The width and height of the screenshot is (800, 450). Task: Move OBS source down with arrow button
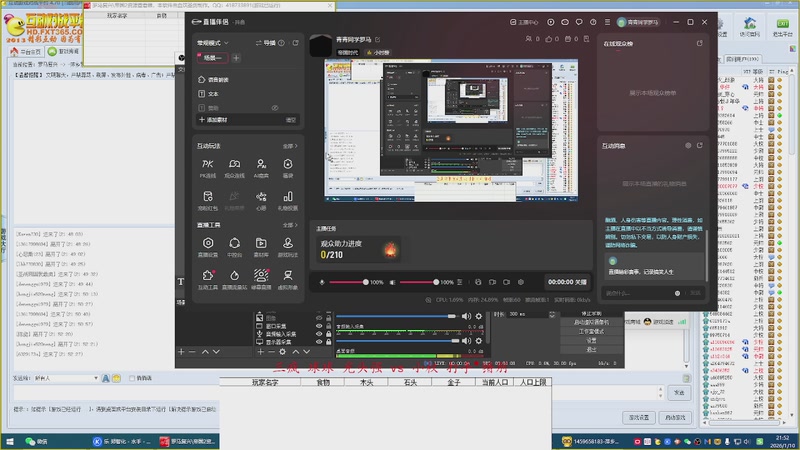[x=307, y=352]
